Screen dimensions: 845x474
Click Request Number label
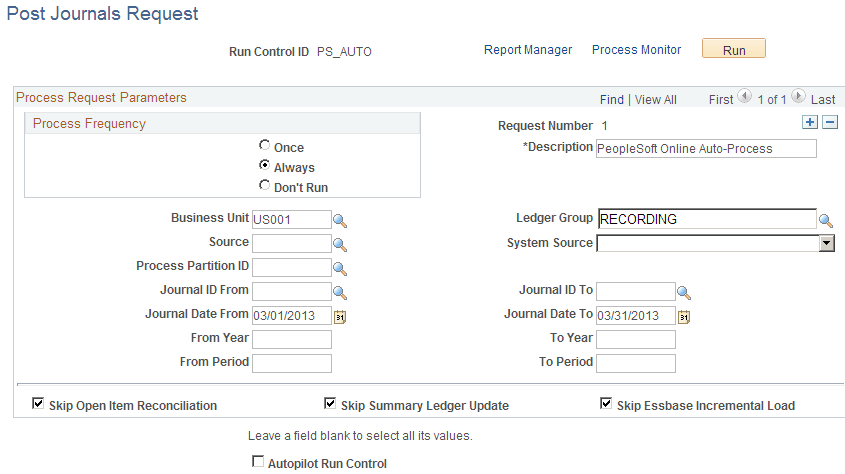545,126
